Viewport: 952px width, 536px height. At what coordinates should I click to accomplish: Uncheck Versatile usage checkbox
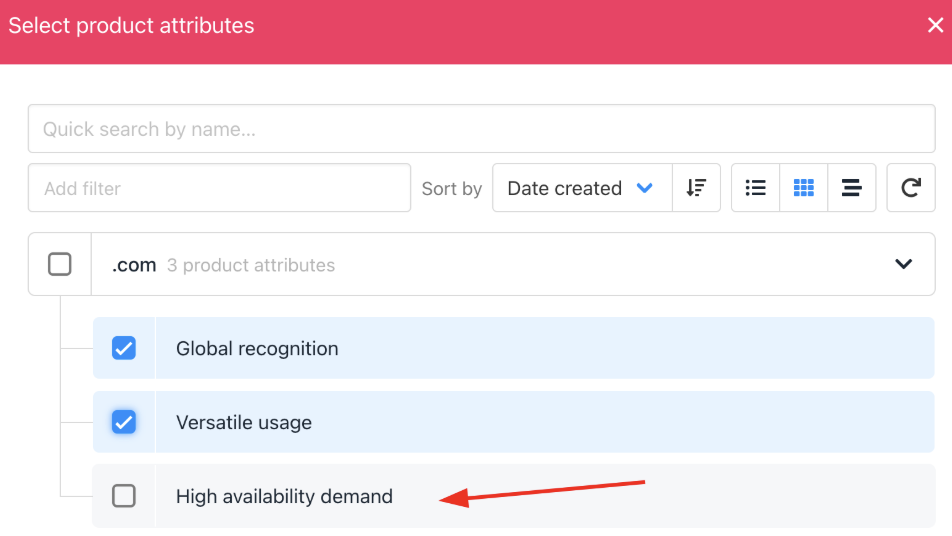[x=124, y=422]
